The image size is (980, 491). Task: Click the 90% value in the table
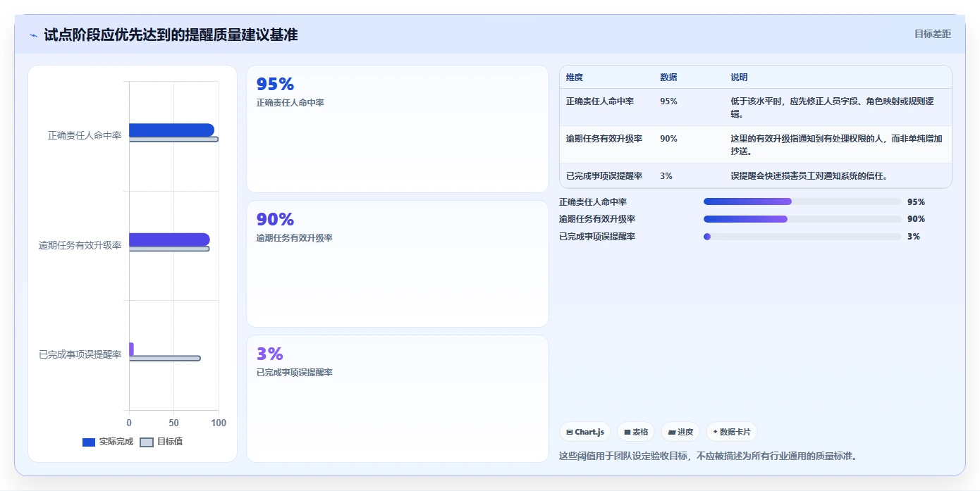tap(668, 139)
